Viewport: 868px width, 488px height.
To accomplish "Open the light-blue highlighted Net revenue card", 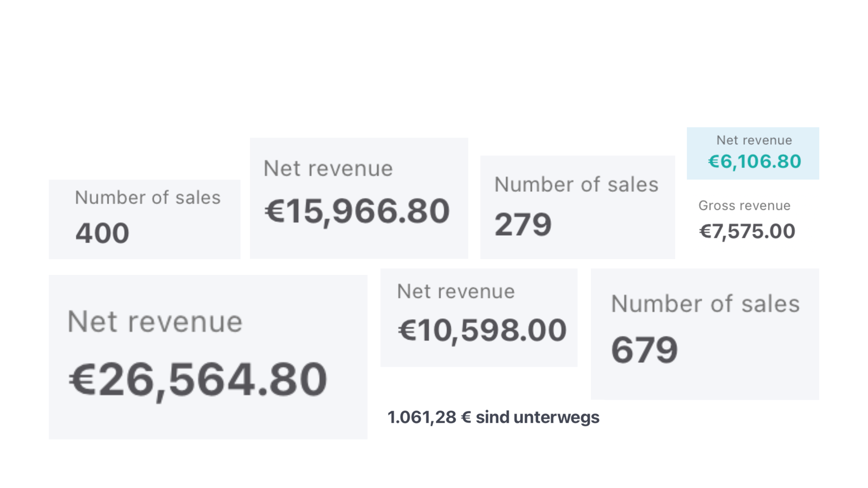I will [753, 153].
